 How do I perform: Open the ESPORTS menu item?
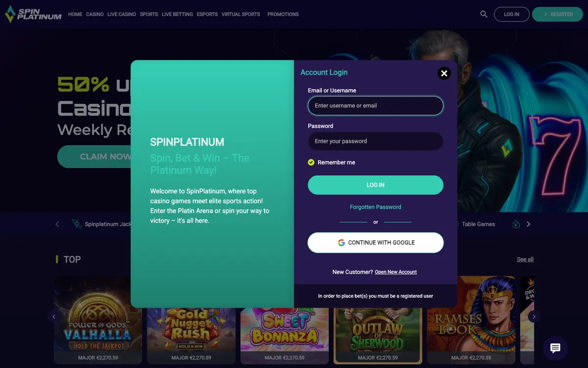[207, 14]
